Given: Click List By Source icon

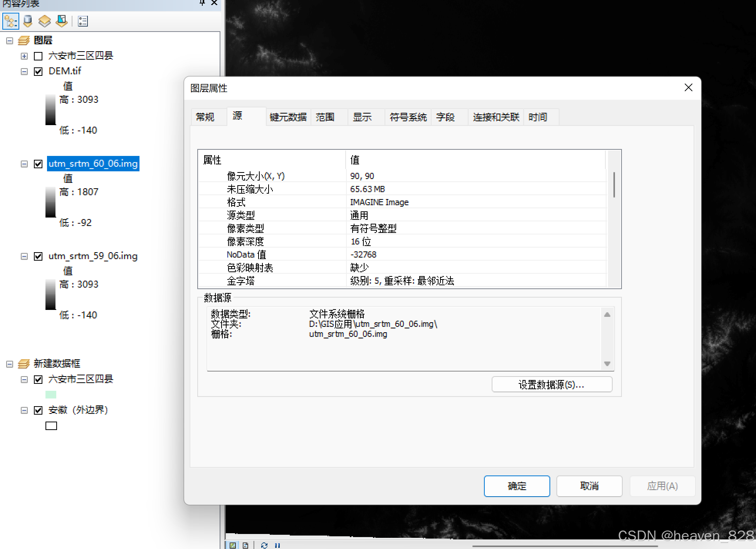Looking at the screenshot, I should [x=28, y=21].
